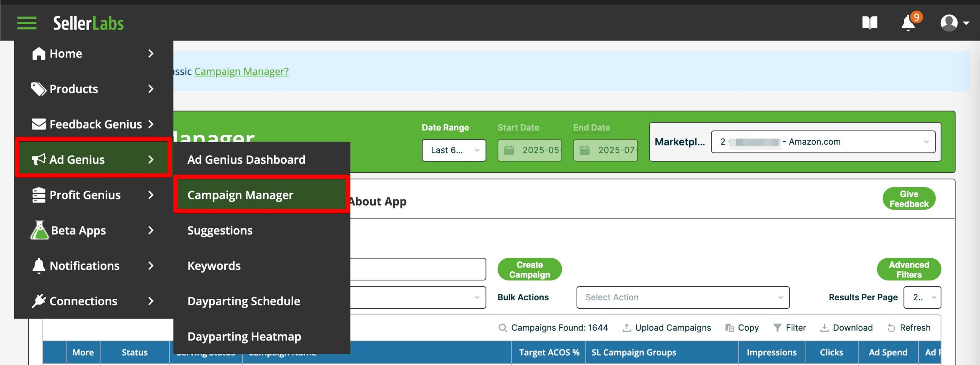Viewport: 980px width, 365px height.
Task: Open Keywords submenu item
Action: click(262, 266)
